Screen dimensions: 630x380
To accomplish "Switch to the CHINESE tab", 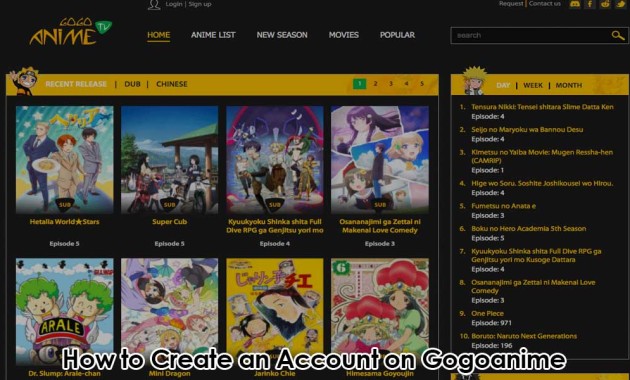I will coord(172,84).
